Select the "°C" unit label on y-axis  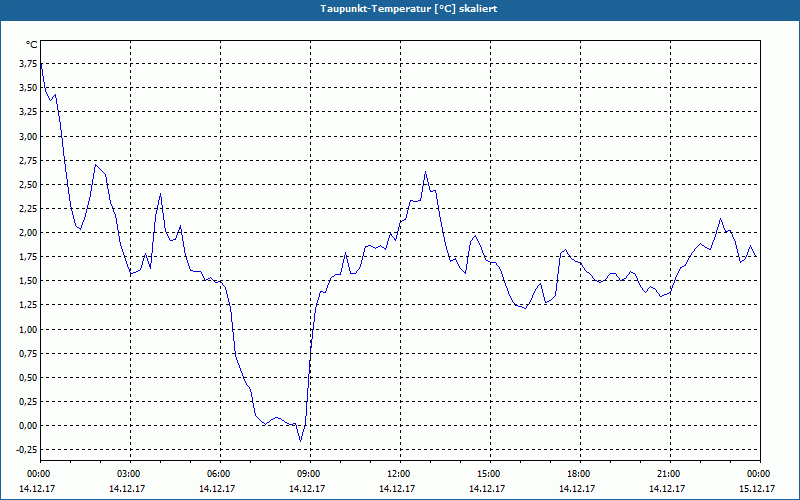[32, 45]
